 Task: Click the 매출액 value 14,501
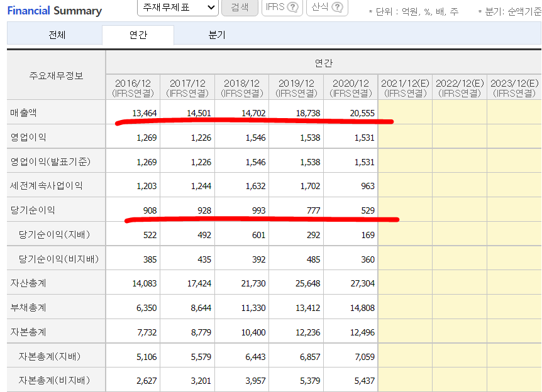[199, 113]
